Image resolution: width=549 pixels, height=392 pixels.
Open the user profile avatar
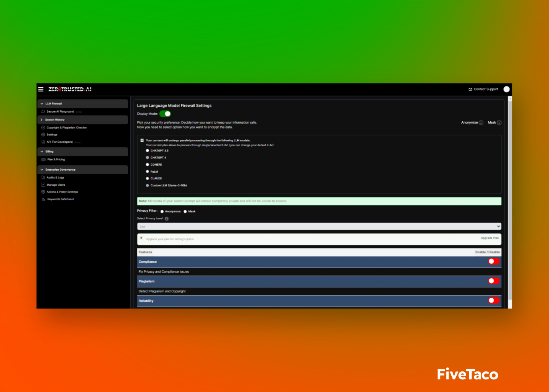coord(506,89)
